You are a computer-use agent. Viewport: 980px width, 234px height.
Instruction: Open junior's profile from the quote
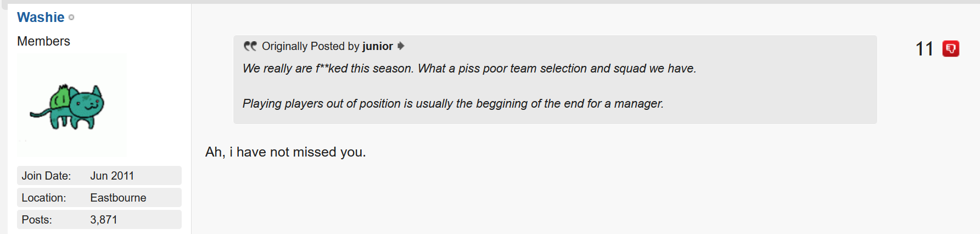click(x=378, y=46)
